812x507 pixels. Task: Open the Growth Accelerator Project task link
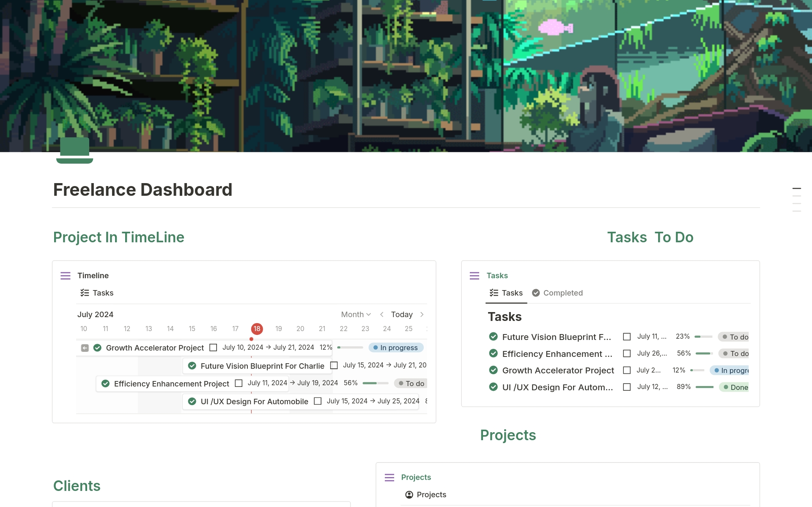pyautogui.click(x=558, y=370)
